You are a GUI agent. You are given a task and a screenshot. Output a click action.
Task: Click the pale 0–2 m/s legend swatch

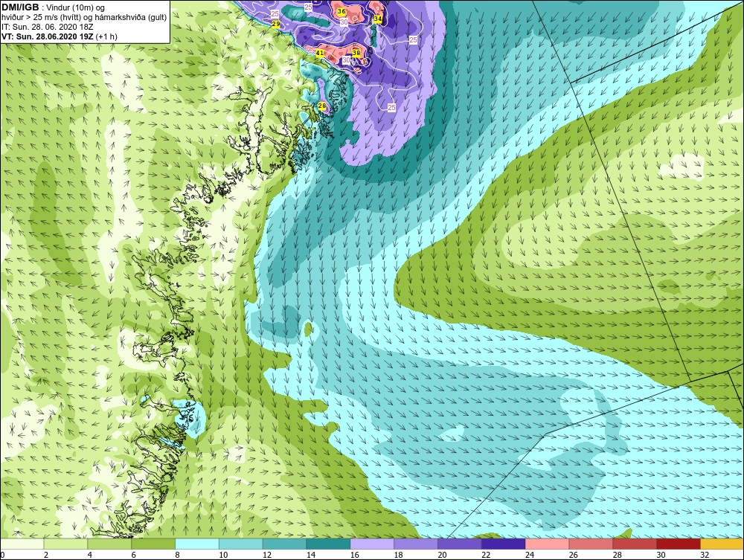click(22, 544)
